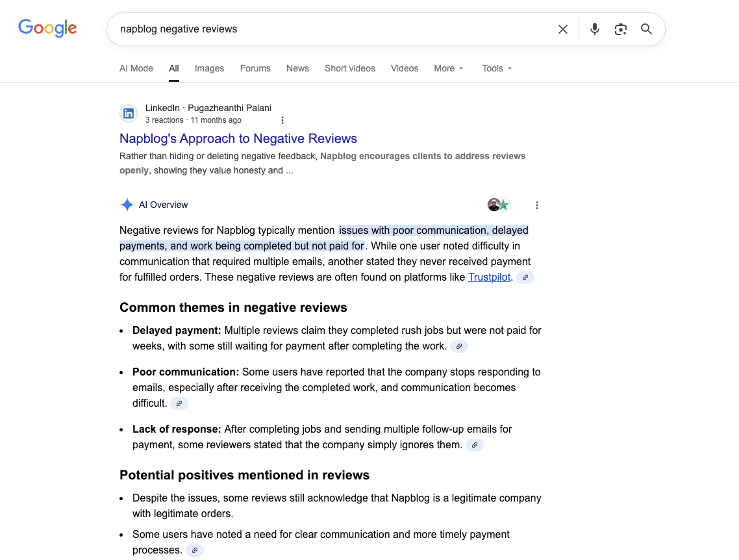Screen dimensions: 739x560
Task: Click into the search input field
Action: (325, 29)
